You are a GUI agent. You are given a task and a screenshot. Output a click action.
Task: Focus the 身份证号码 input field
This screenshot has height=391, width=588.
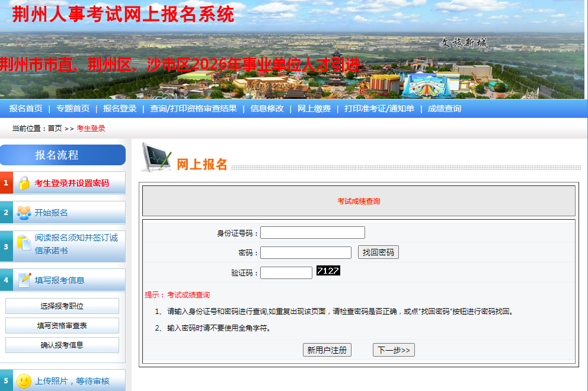312,233
